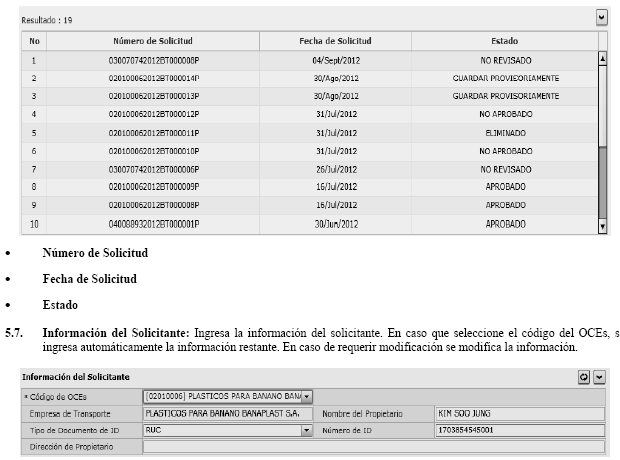Select request 020100062012BT000011P
This screenshot has width=620, height=460.
154,133
